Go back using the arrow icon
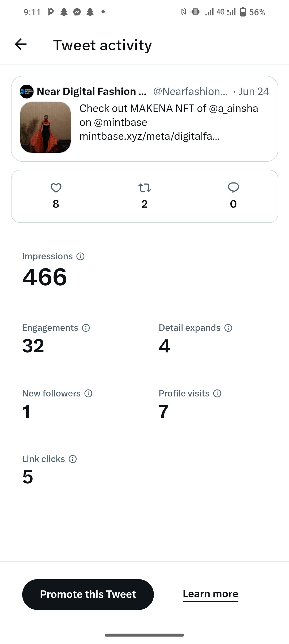 tap(21, 44)
